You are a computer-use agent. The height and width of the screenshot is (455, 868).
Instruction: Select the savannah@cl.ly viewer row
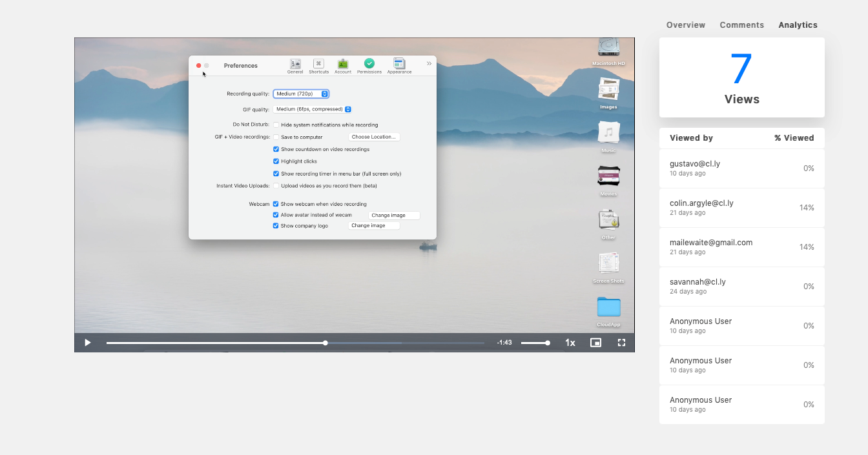742,287
